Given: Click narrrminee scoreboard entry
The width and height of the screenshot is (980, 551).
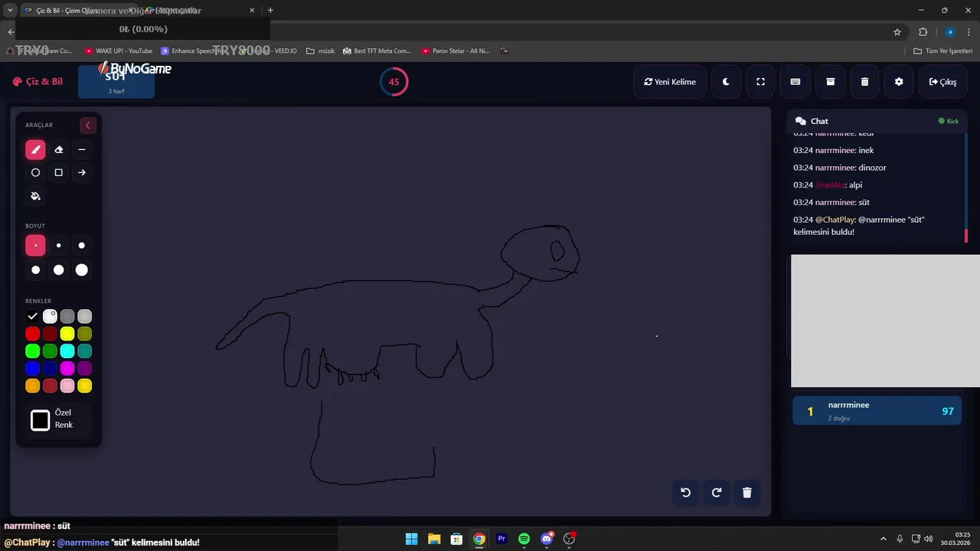Looking at the screenshot, I should [x=877, y=411].
